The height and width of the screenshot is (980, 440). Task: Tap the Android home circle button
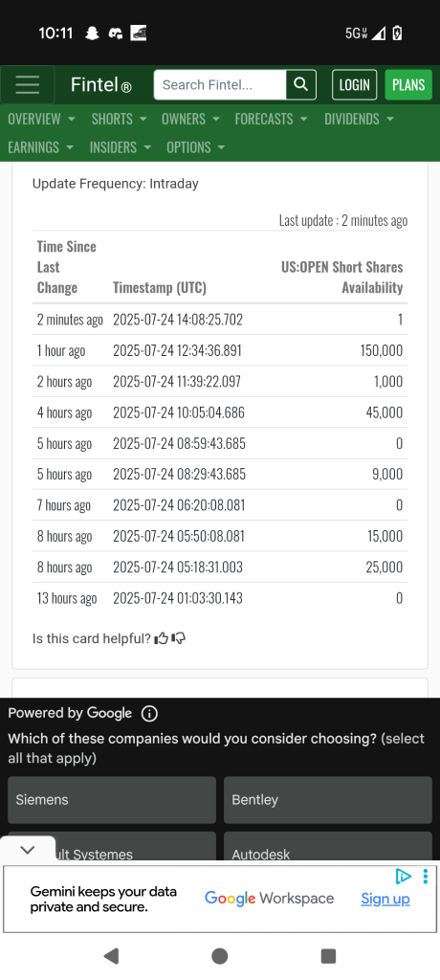coord(219,956)
